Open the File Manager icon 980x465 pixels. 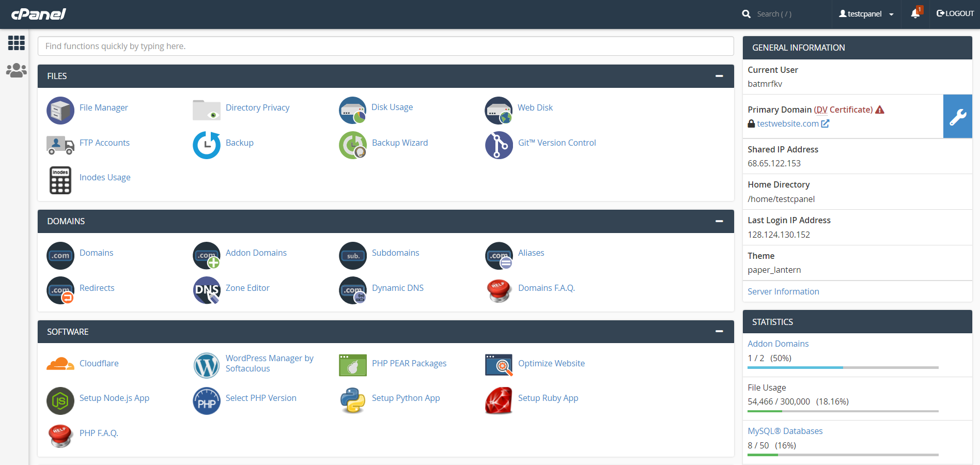[x=60, y=110]
